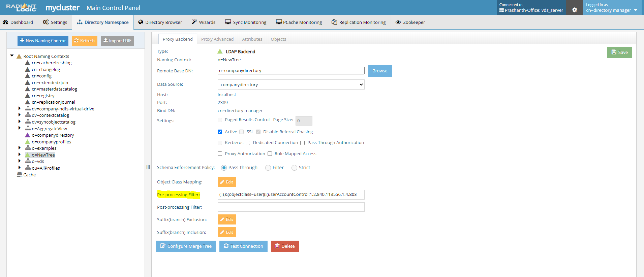This screenshot has height=277, width=644.
Task: Click the Test Connection button
Action: pyautogui.click(x=243, y=246)
